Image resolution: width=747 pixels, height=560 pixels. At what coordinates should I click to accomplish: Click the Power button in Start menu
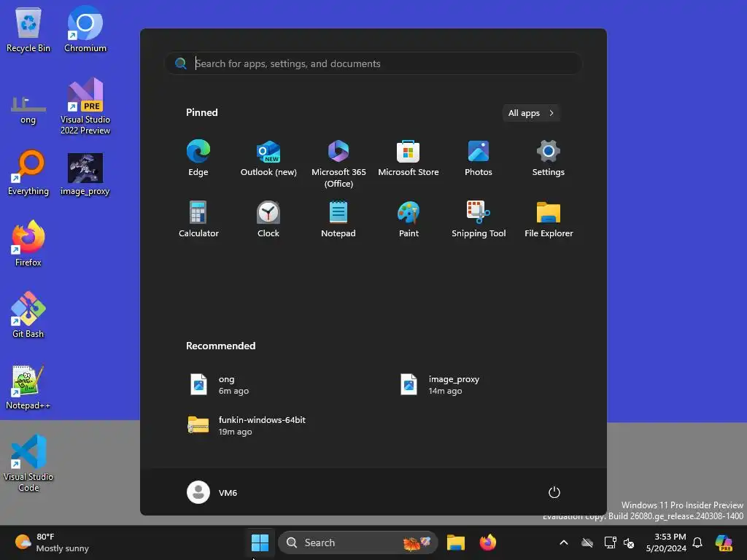coord(554,492)
